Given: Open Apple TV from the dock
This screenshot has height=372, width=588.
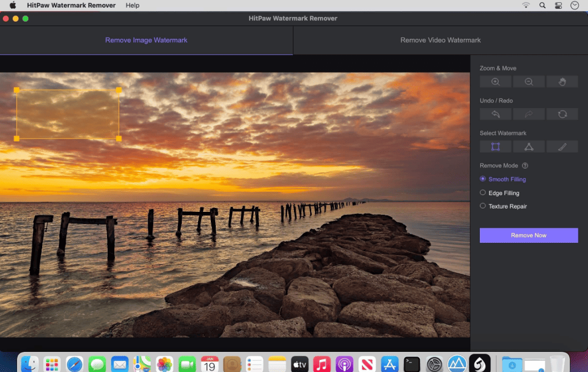Looking at the screenshot, I should (x=300, y=364).
